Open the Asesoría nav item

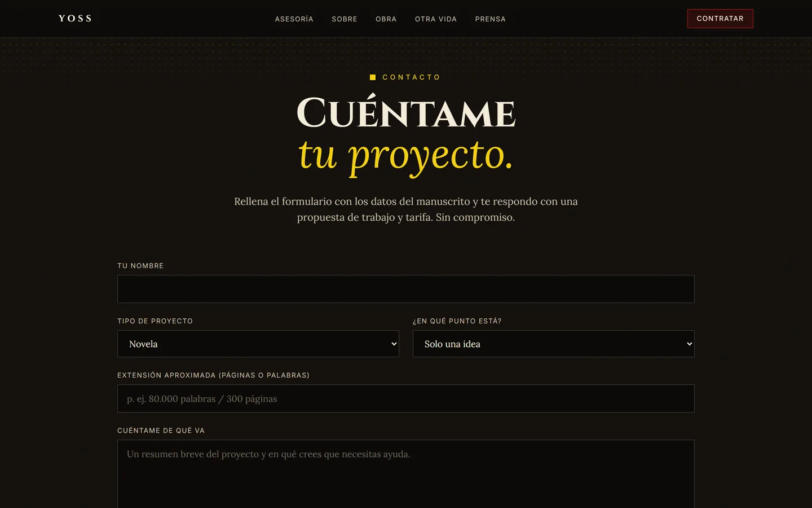point(294,19)
